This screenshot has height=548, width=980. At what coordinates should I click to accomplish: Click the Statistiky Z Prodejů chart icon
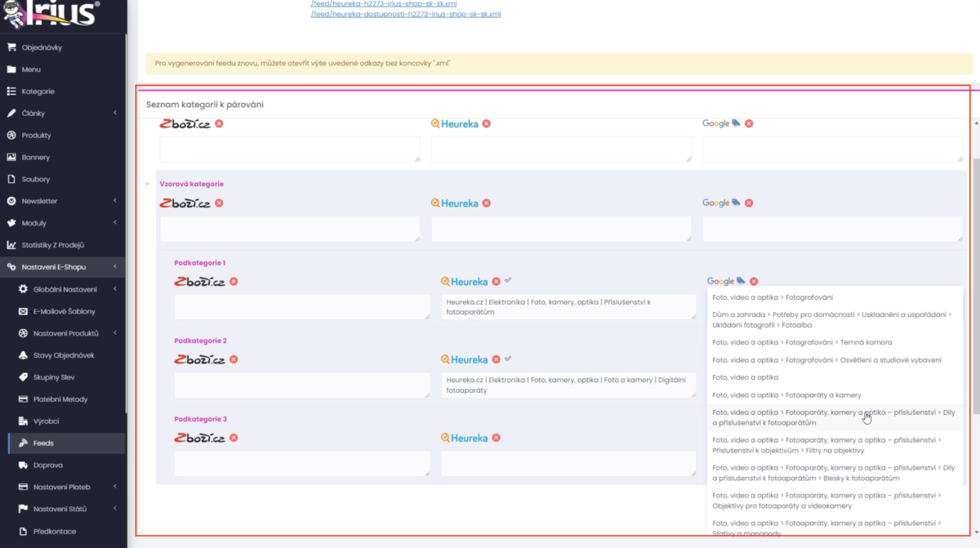(11, 245)
